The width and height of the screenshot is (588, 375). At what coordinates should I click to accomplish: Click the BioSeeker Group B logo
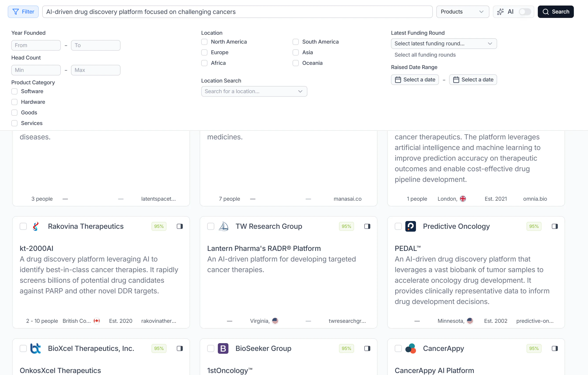point(223,348)
